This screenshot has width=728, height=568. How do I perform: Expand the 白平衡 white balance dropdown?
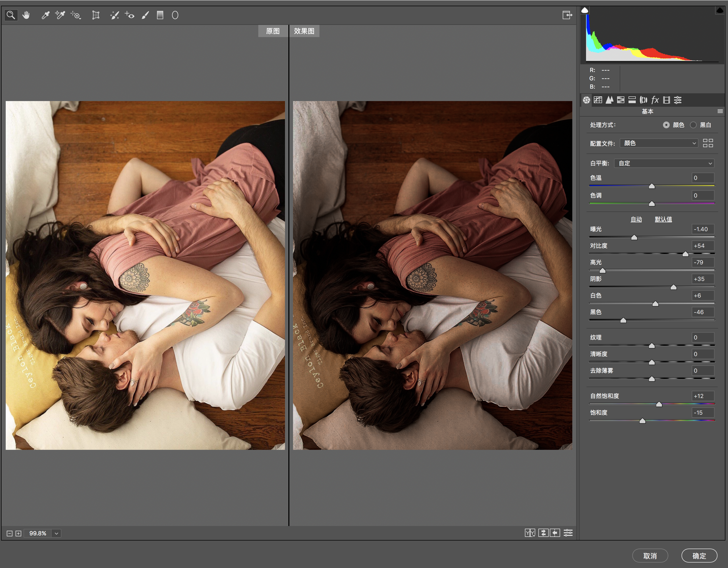point(664,163)
